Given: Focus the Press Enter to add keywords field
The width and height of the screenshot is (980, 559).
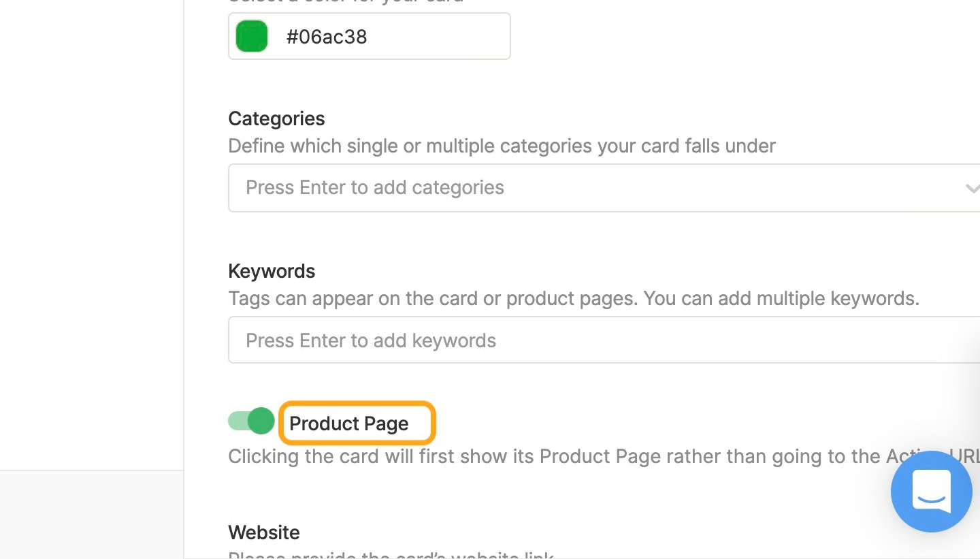Looking at the screenshot, I should pyautogui.click(x=604, y=340).
